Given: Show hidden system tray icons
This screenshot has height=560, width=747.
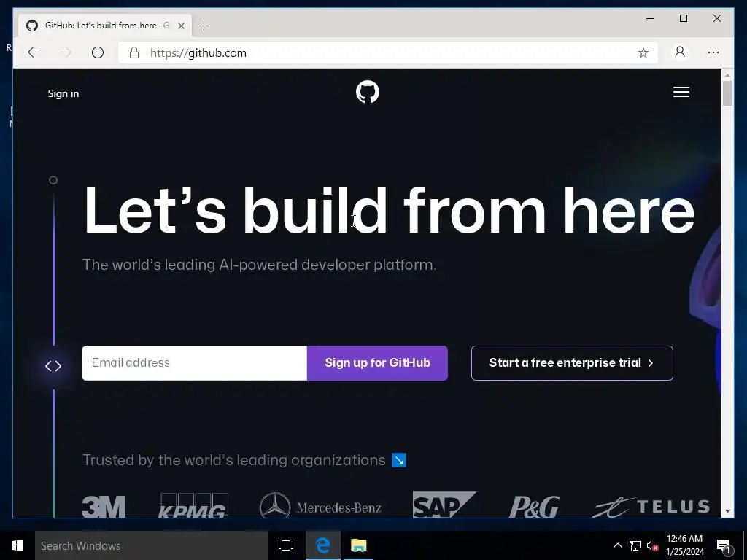Looking at the screenshot, I should (x=617, y=545).
